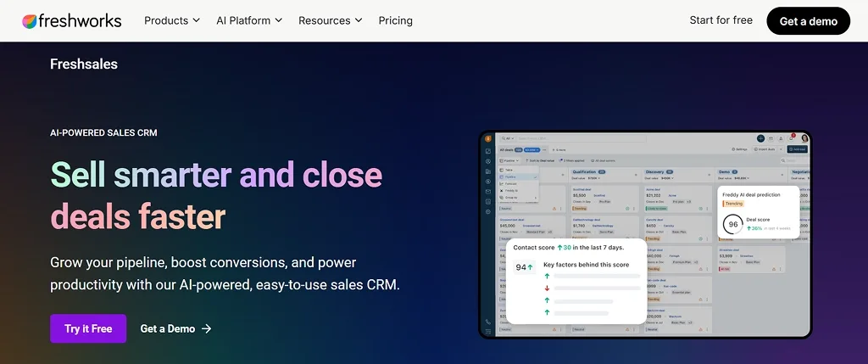Click the phone icon in CRM sidebar
The image size is (868, 364).
click(487, 322)
